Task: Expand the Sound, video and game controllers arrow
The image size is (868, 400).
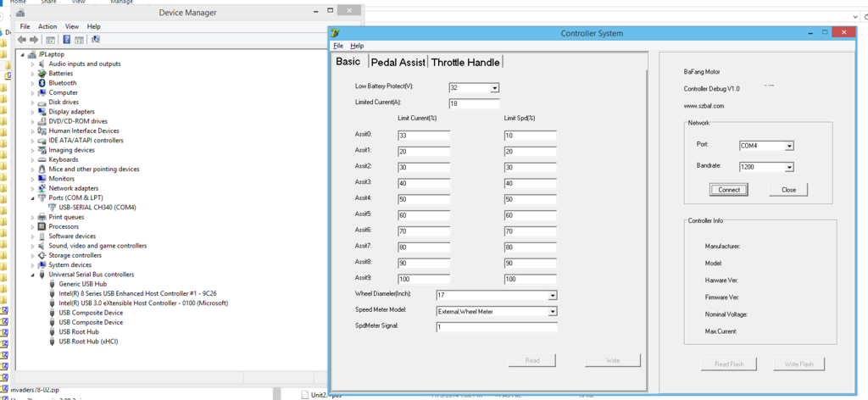Action: click(33, 246)
